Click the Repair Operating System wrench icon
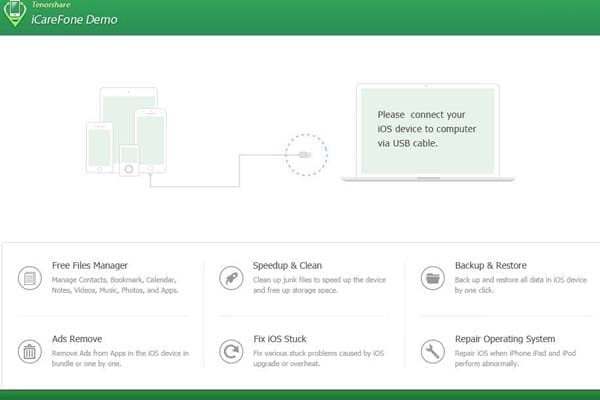This screenshot has height=400, width=600. coord(433,351)
